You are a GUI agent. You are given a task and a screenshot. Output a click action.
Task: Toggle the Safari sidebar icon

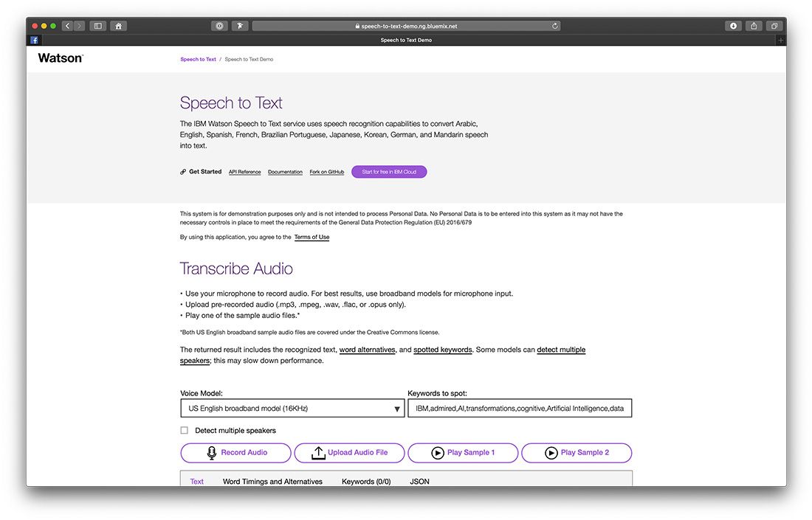(97, 26)
